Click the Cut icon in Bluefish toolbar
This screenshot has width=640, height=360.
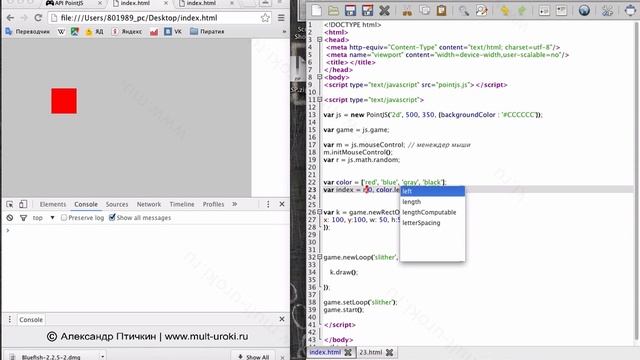407,11
